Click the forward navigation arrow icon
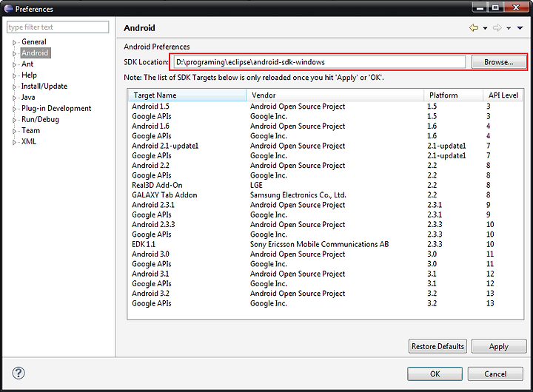This screenshot has width=533, height=392. tap(497, 28)
